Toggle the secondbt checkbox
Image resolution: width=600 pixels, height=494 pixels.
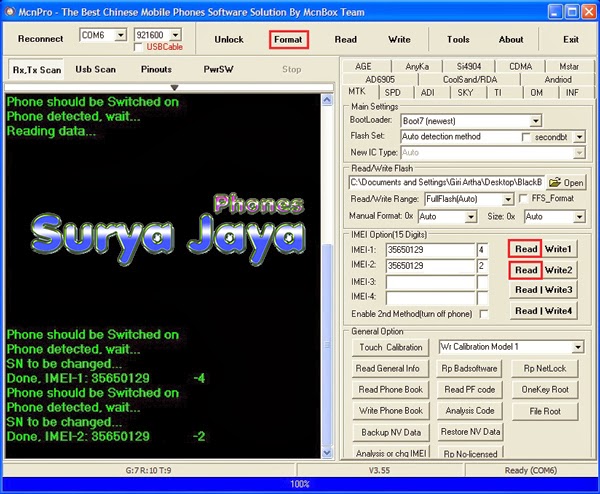tap(526, 137)
